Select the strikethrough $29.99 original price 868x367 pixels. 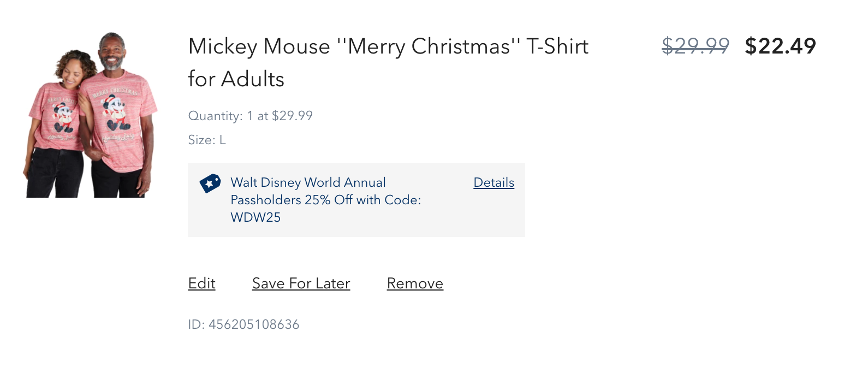695,46
